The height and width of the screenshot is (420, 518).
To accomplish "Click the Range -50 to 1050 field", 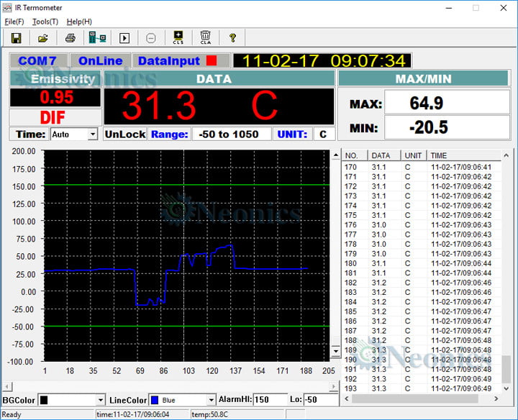I will 232,134.
